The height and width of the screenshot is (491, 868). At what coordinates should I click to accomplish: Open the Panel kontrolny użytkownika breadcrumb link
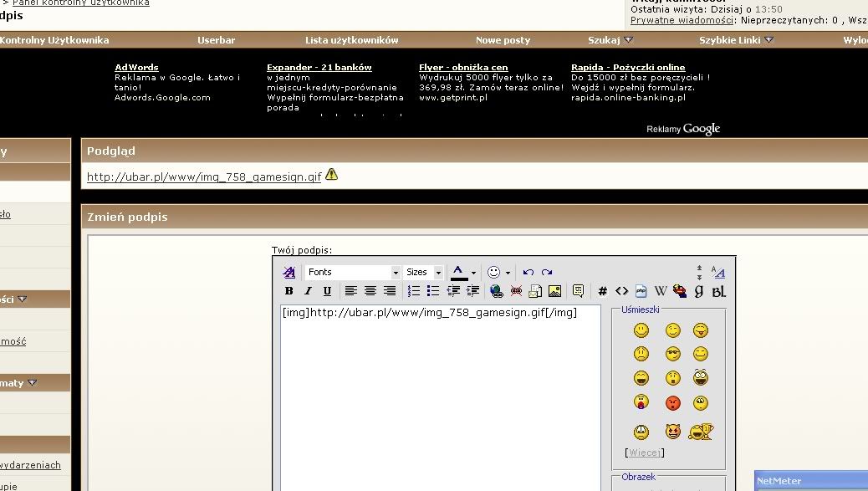(x=81, y=3)
